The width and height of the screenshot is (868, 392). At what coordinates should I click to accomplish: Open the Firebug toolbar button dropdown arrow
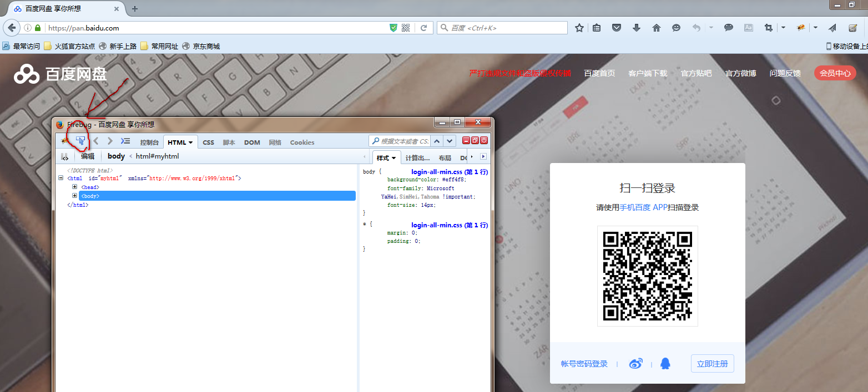coord(816,28)
